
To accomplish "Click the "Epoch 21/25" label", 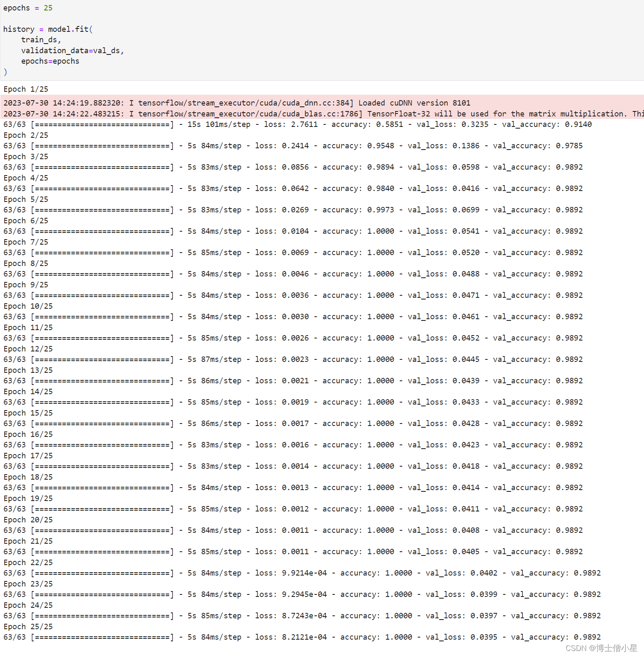I will tap(28, 541).
